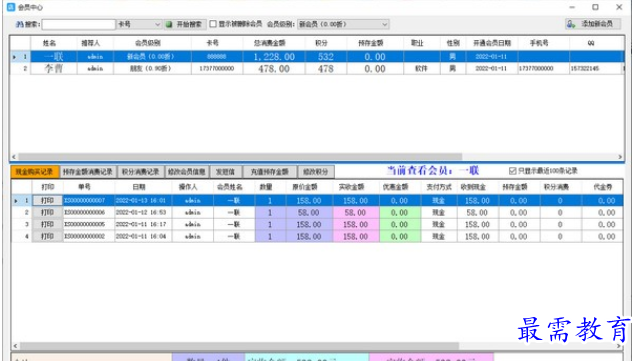Click 打印 button for order ending 0005
This screenshot has height=361, width=639.
click(x=47, y=225)
